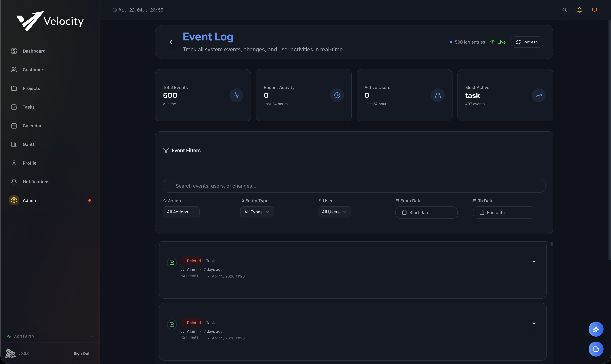The image size is (611, 364).
Task: Open Gantt view via its chart icon
Action: click(14, 144)
